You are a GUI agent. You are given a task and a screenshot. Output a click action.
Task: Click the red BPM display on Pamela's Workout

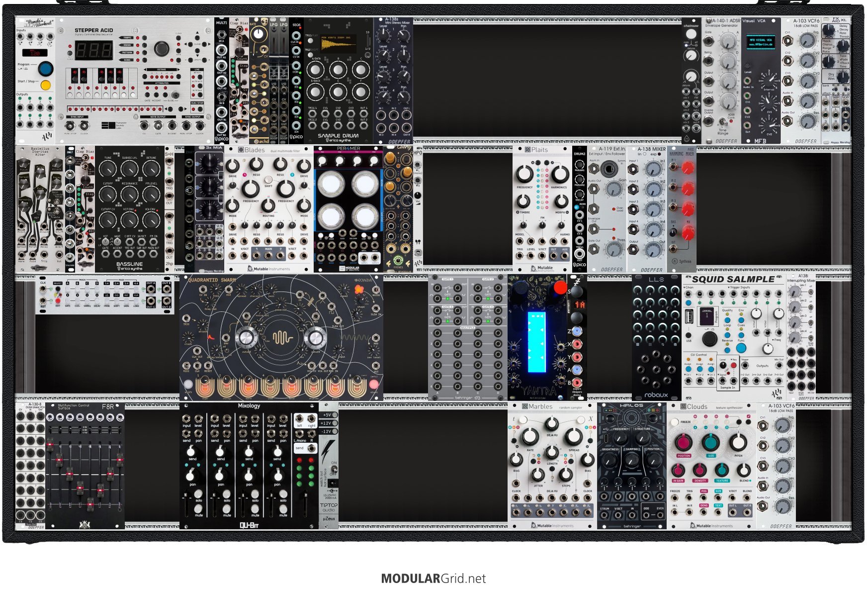(x=35, y=53)
